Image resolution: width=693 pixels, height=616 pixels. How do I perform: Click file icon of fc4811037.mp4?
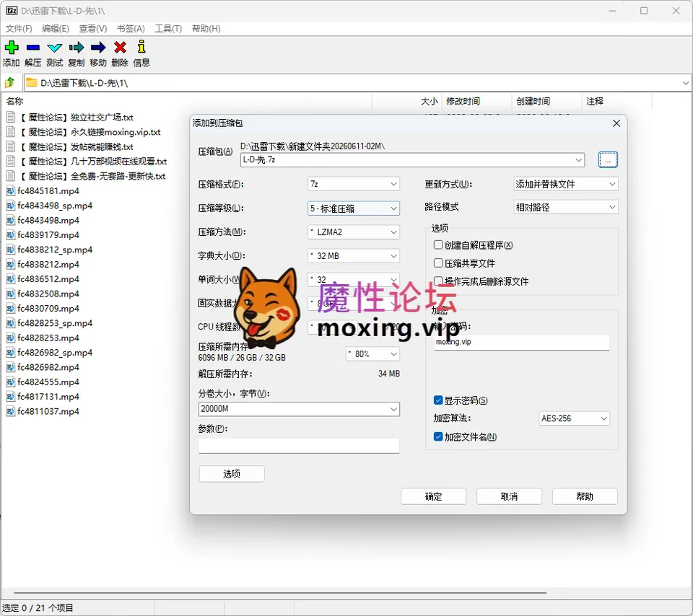[x=11, y=412]
